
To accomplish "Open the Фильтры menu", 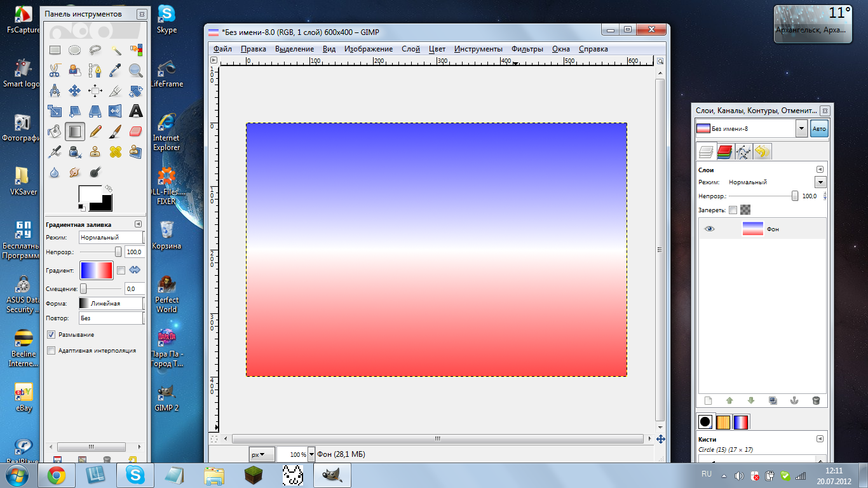I will tap(527, 49).
